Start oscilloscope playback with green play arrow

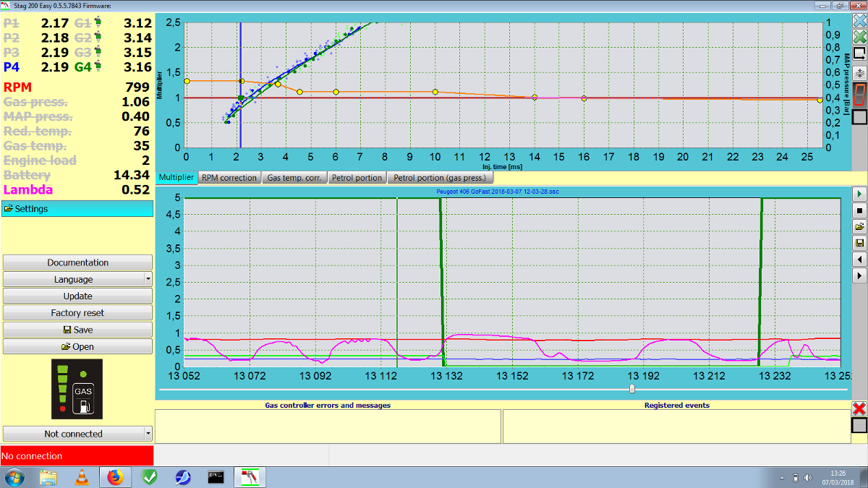pyautogui.click(x=859, y=194)
